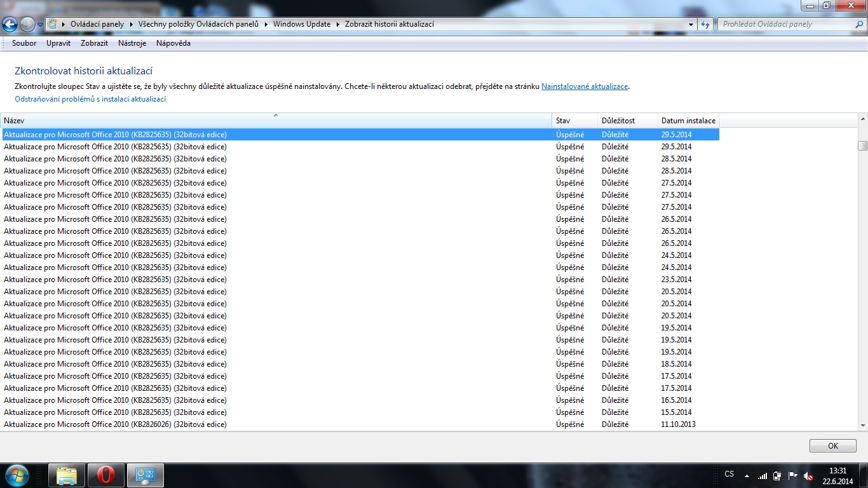Show hidden tray icons arrow
The width and height of the screenshot is (868, 488).
pos(747,475)
